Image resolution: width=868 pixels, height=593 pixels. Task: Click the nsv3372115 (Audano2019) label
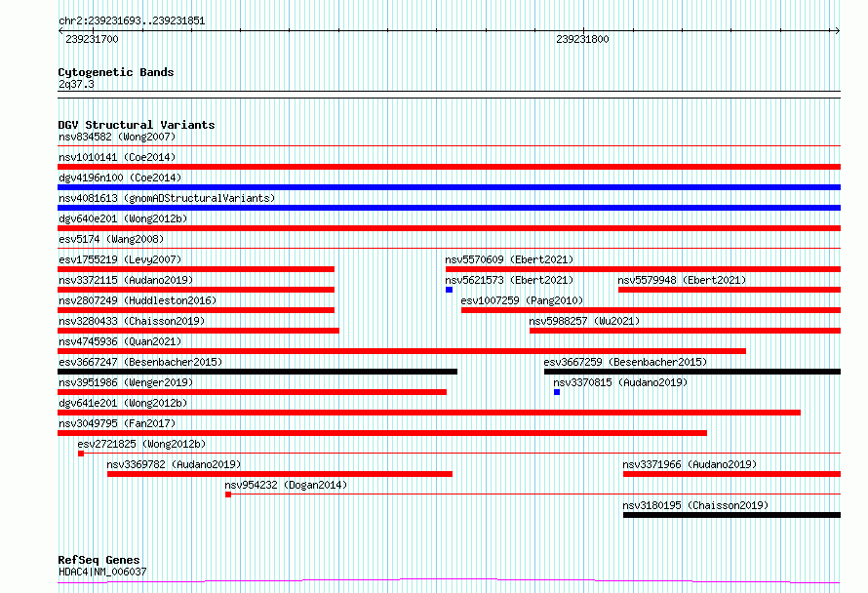click(126, 280)
